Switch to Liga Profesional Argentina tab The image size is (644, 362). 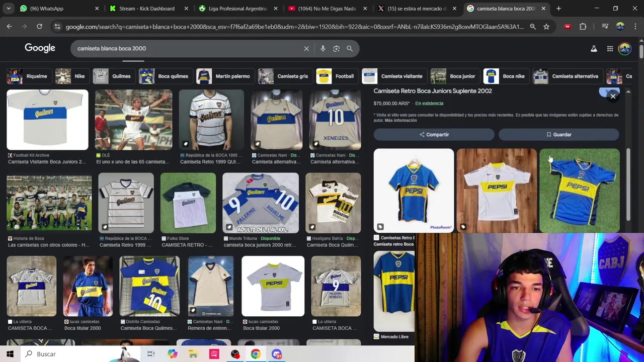point(236,9)
